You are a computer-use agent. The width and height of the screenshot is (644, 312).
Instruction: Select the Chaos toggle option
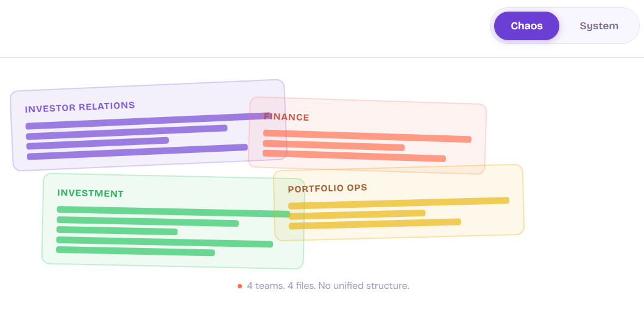click(x=526, y=26)
